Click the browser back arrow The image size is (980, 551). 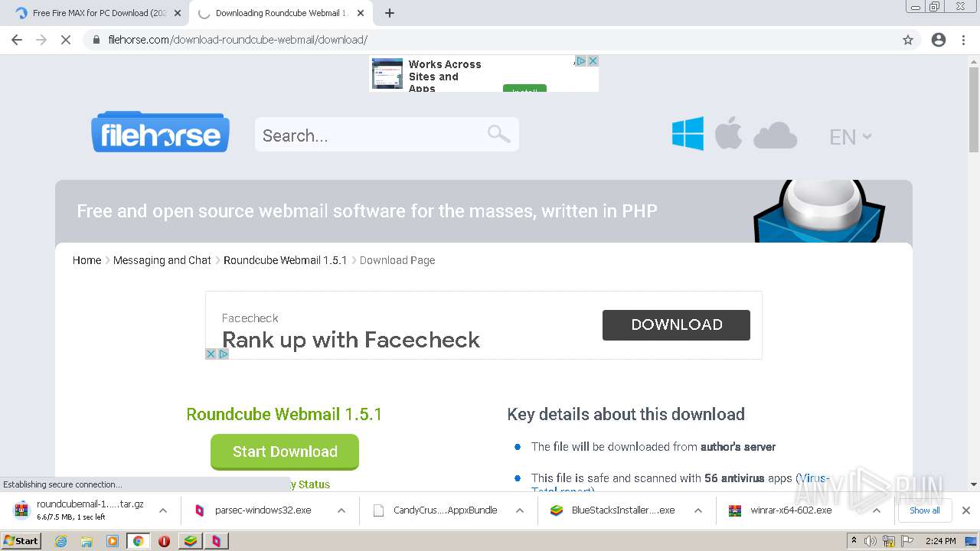(x=17, y=40)
